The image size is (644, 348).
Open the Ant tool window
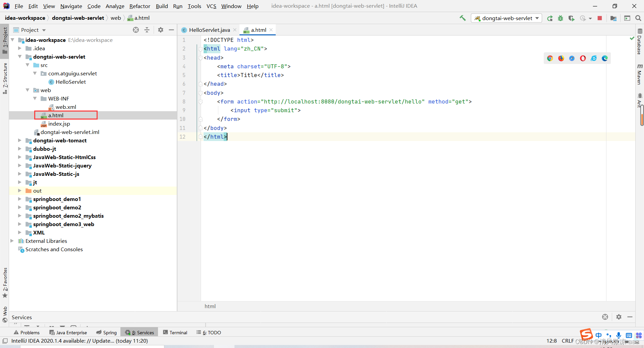point(640,100)
